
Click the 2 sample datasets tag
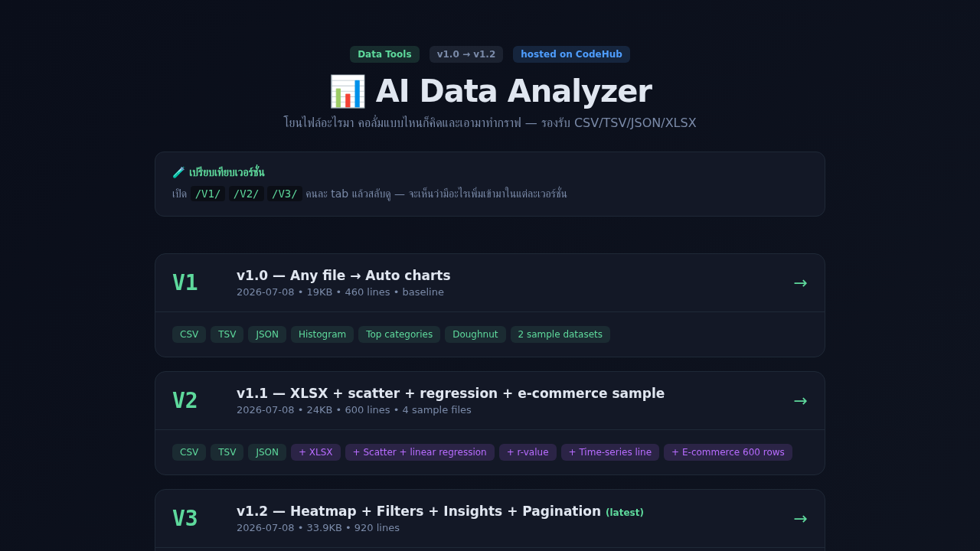point(560,334)
